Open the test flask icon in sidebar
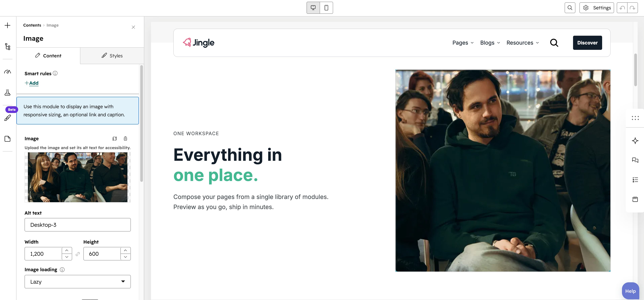The width and height of the screenshot is (644, 300). (x=8, y=93)
